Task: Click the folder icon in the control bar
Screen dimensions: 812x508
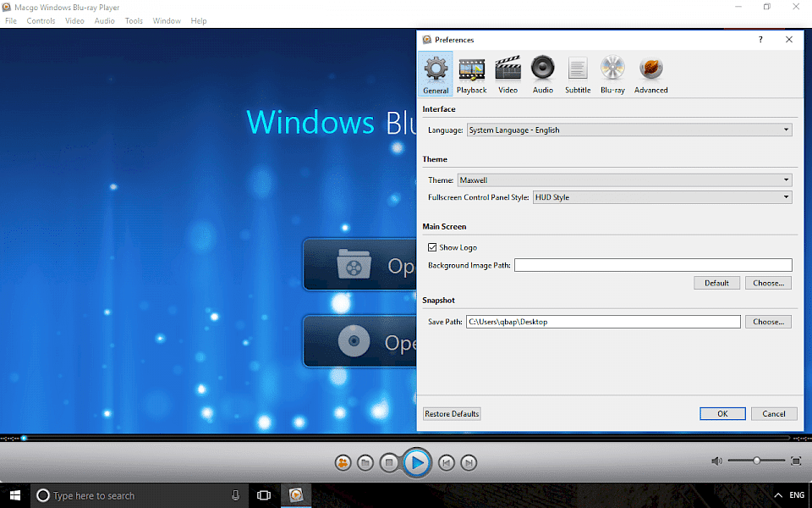Action: [x=365, y=462]
